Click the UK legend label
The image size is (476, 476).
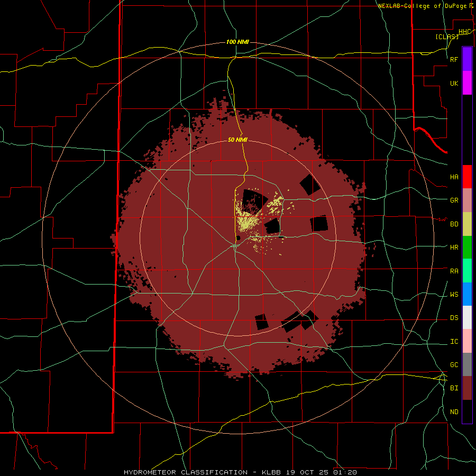pyautogui.click(x=454, y=84)
